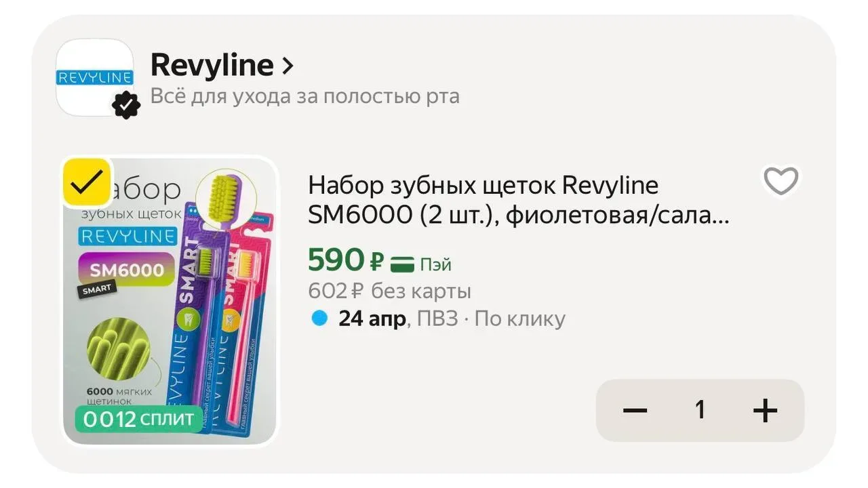
Task: Open the "24 апр" delivery date
Action: 372,319
